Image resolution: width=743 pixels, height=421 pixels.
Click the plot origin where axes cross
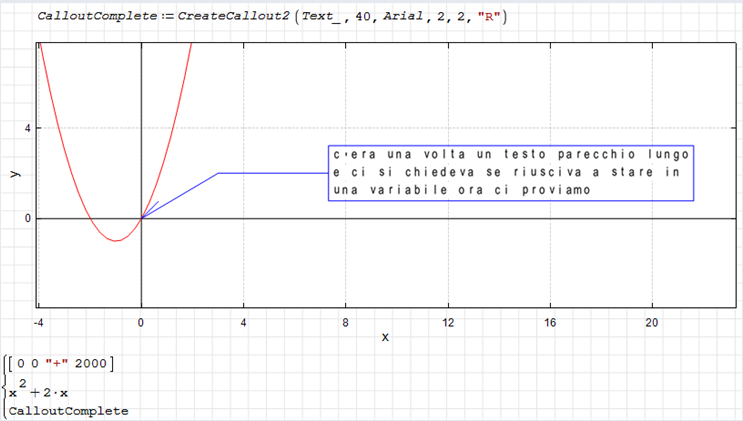(141, 218)
